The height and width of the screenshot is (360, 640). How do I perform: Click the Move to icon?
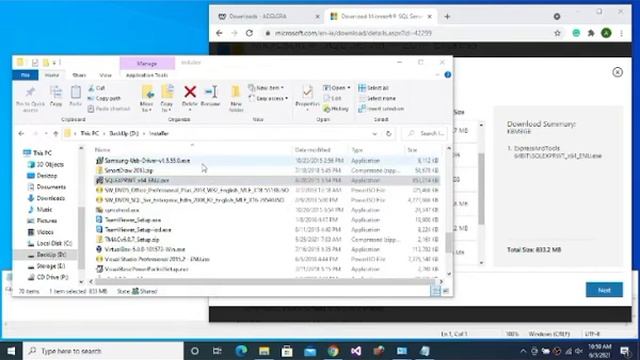147,93
